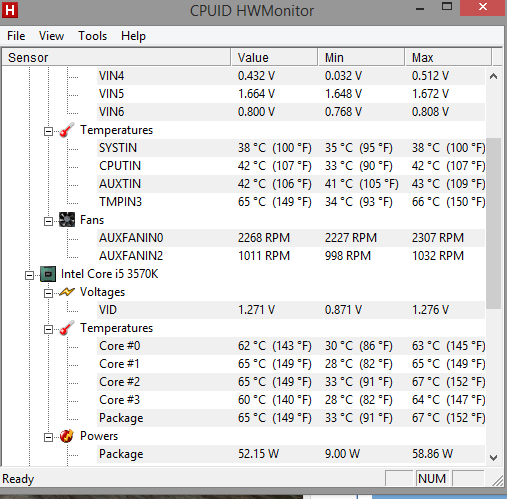Viewport: 507px width, 499px height.
Task: Select the Core #3 temperature row
Action: point(291,400)
